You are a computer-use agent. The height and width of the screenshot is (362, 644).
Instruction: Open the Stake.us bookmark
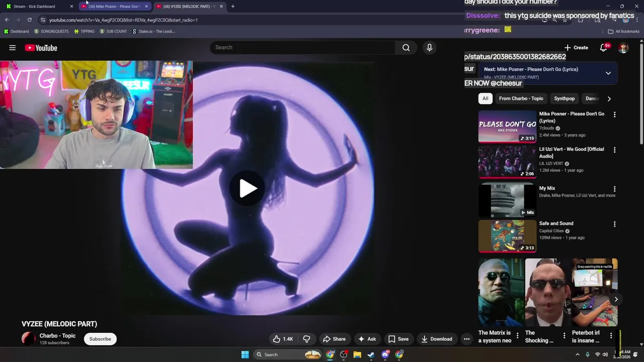pyautogui.click(x=153, y=31)
